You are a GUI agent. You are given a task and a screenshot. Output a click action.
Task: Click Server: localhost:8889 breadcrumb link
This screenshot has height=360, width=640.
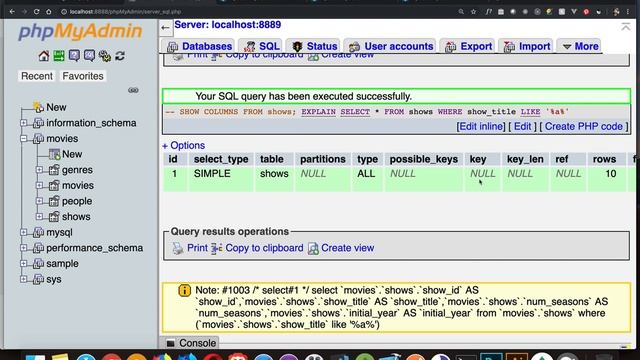pyautogui.click(x=227, y=24)
